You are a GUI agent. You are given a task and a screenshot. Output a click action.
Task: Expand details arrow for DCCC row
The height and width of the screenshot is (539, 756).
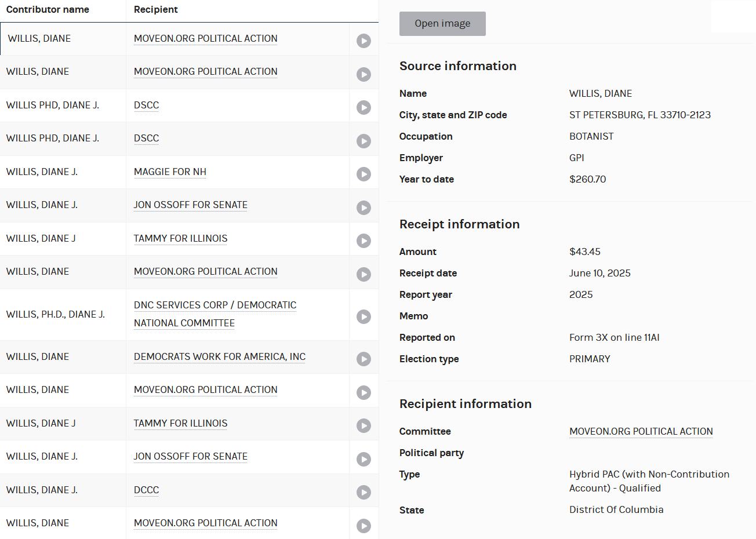364,492
